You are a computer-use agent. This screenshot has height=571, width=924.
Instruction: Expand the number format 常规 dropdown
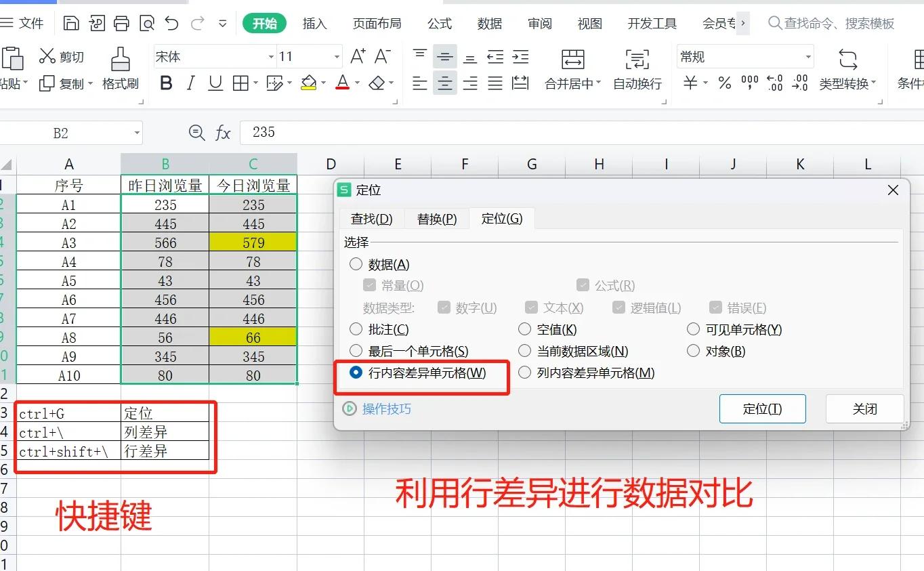pos(807,57)
